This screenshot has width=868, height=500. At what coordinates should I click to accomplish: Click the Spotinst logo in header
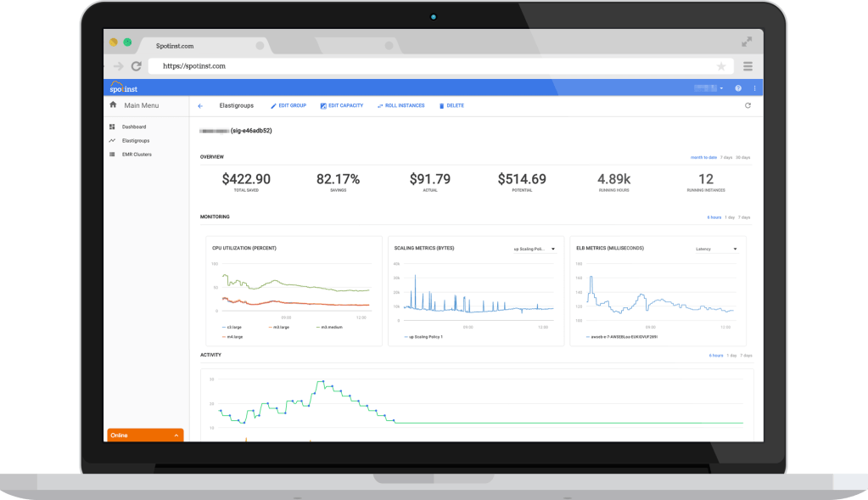(123, 87)
